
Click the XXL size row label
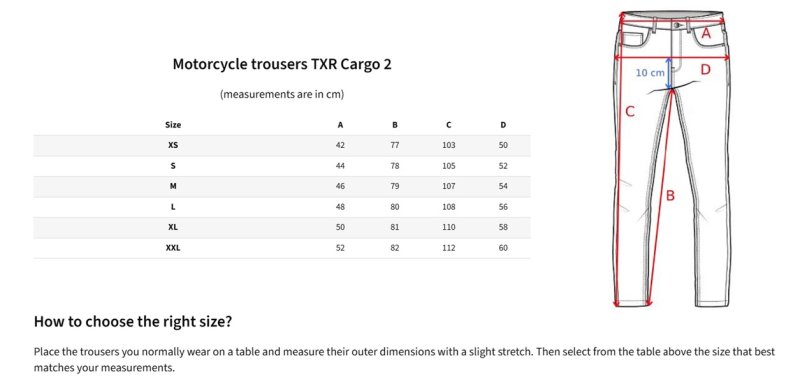[x=173, y=248]
